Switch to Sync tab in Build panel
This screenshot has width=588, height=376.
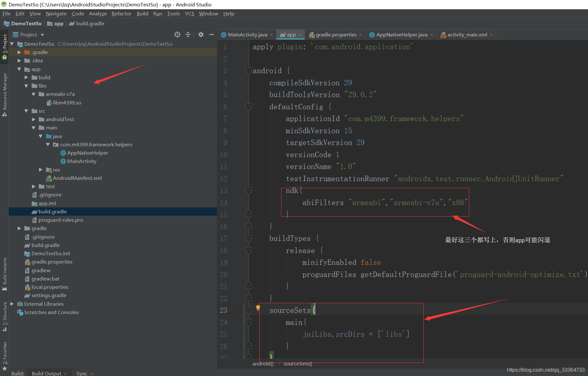pyautogui.click(x=82, y=373)
